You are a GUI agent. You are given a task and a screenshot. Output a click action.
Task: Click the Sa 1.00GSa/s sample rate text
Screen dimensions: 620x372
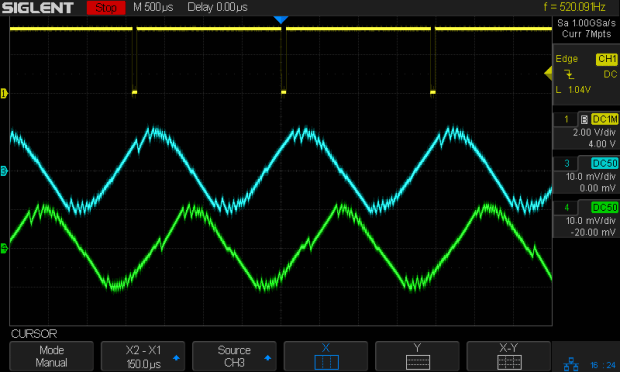point(586,23)
